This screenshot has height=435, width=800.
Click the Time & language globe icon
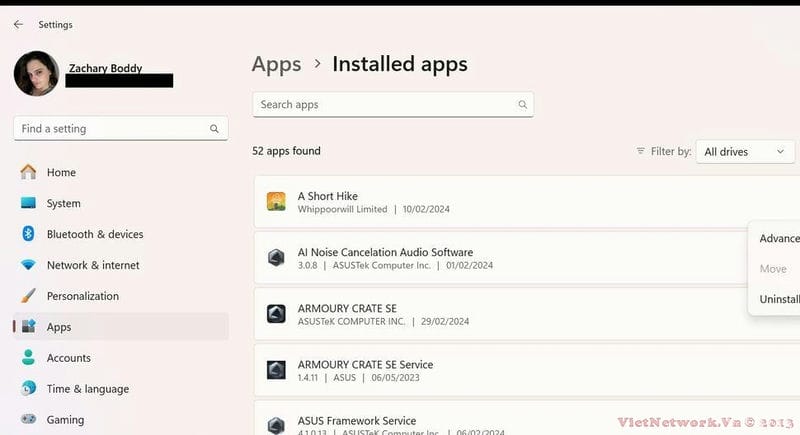click(29, 388)
